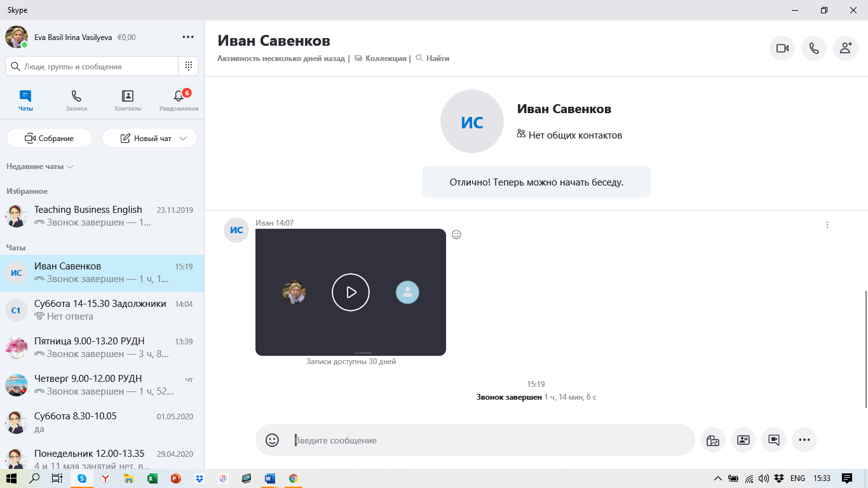Add a reaction to the call recording
The image size is (868, 488).
click(x=456, y=234)
